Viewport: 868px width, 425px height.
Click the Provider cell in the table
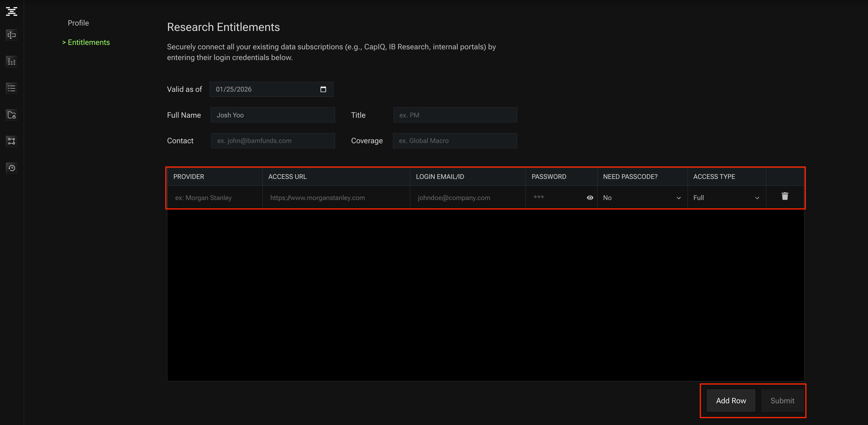[215, 198]
